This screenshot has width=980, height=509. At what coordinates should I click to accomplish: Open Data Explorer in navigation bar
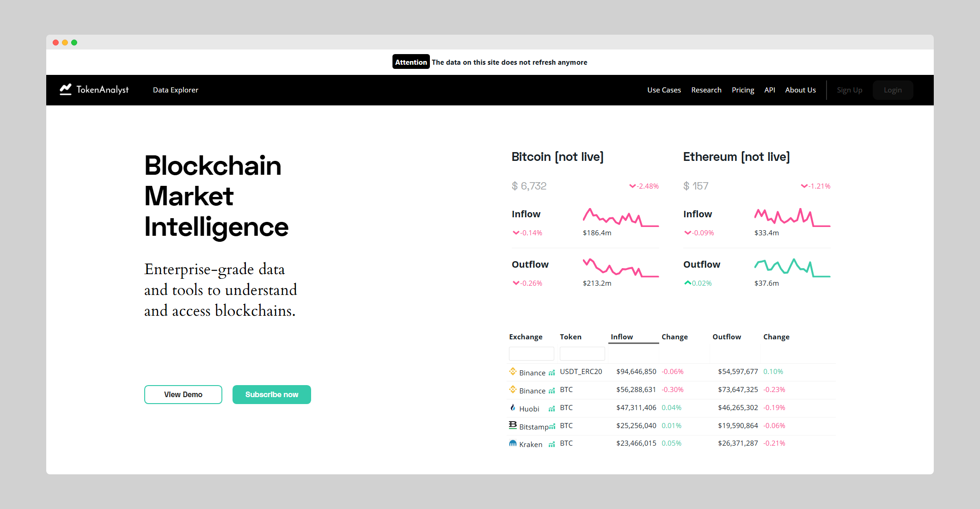click(x=176, y=90)
